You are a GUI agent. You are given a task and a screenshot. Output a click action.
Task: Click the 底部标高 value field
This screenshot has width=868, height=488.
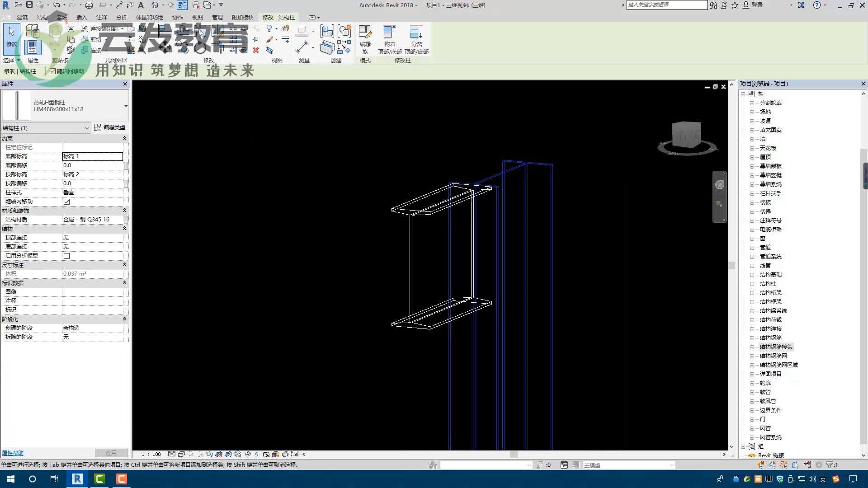pos(92,156)
